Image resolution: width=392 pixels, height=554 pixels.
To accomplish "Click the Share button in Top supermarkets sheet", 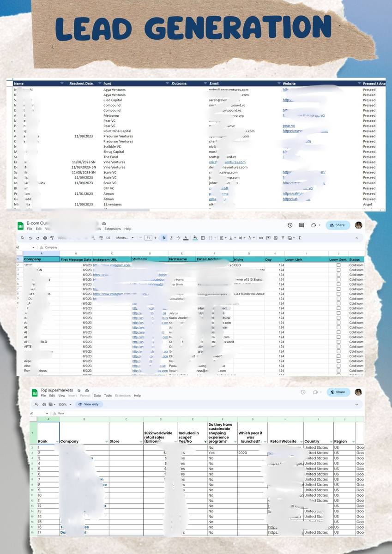I will tap(338, 392).
